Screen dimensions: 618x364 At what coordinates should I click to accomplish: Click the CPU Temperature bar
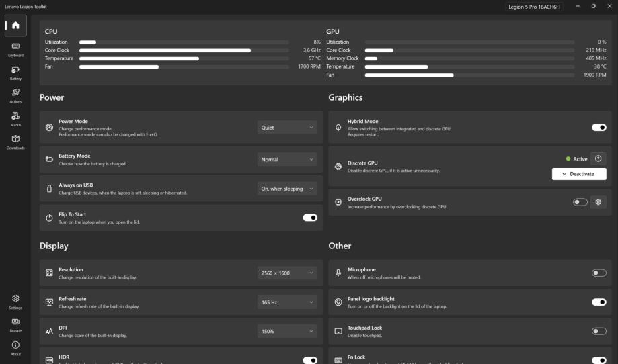(184, 58)
